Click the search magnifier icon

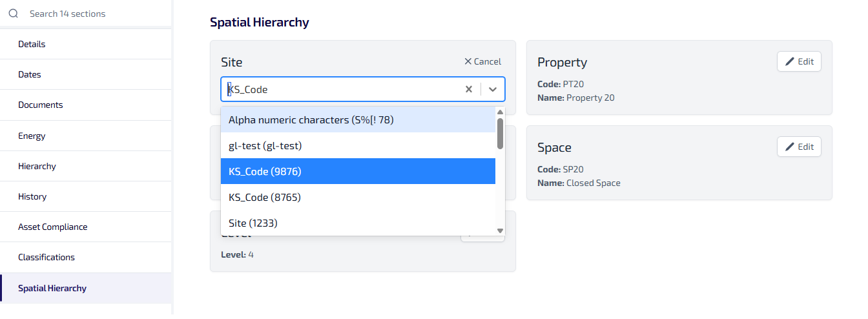[14, 14]
